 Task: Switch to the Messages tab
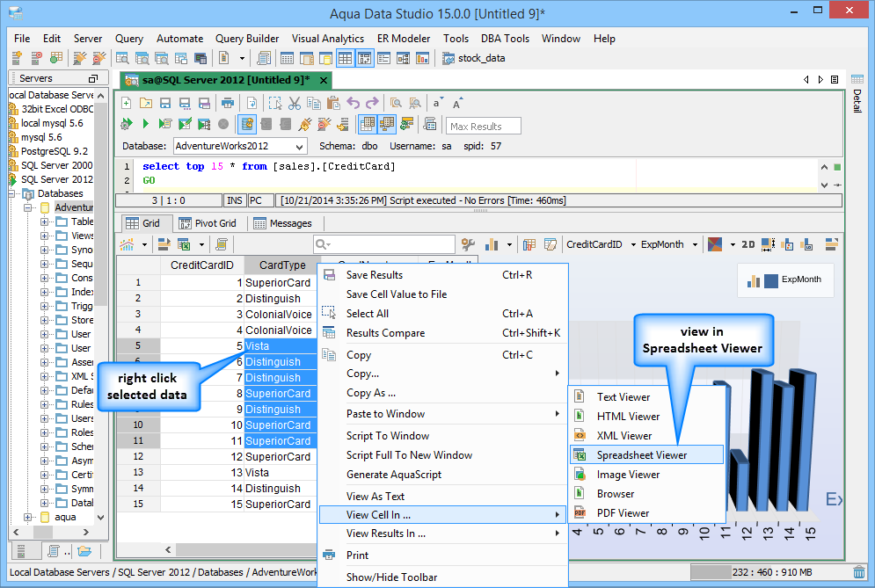(283, 223)
